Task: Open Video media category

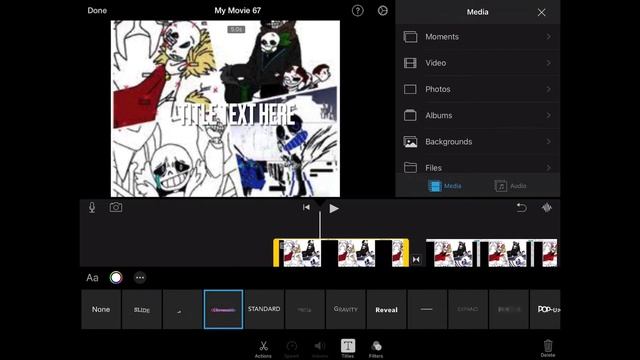Action: pos(478,63)
